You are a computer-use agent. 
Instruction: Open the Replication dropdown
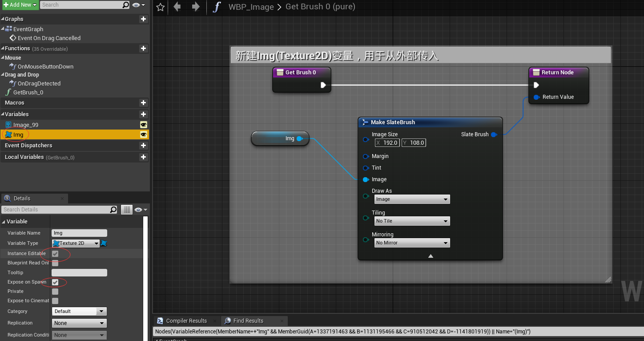click(79, 323)
